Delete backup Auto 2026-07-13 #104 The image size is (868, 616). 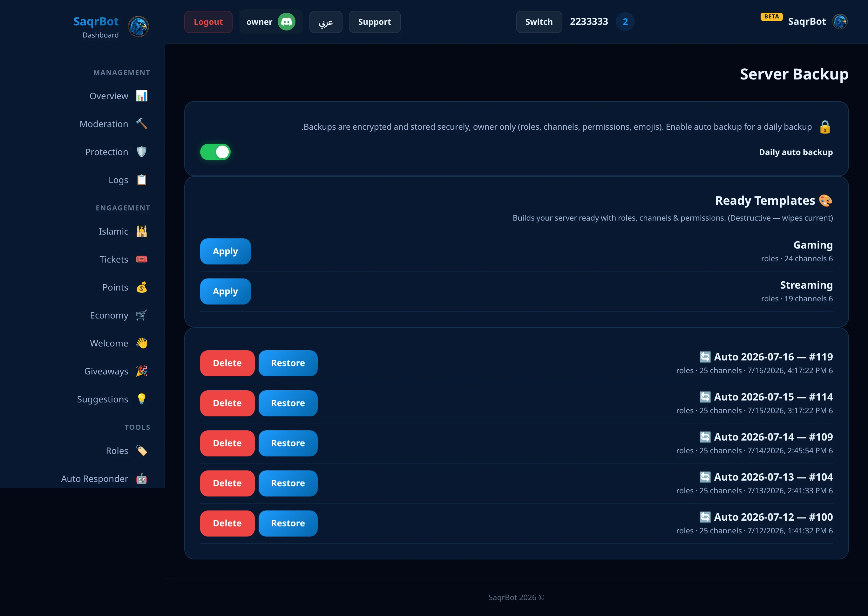(x=227, y=483)
